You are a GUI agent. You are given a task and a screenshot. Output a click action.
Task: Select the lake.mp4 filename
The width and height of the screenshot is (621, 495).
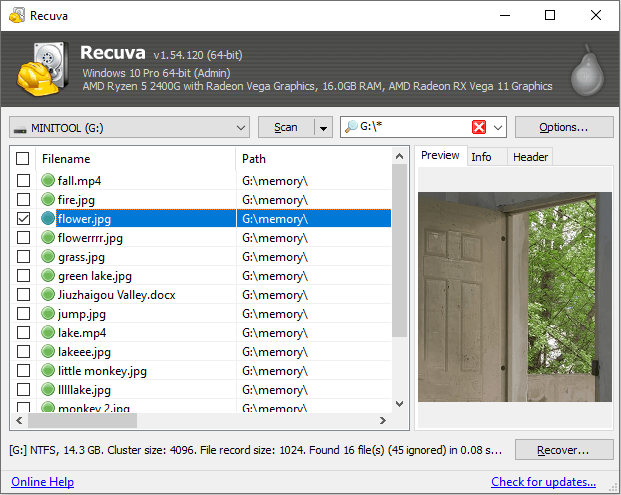pos(82,333)
